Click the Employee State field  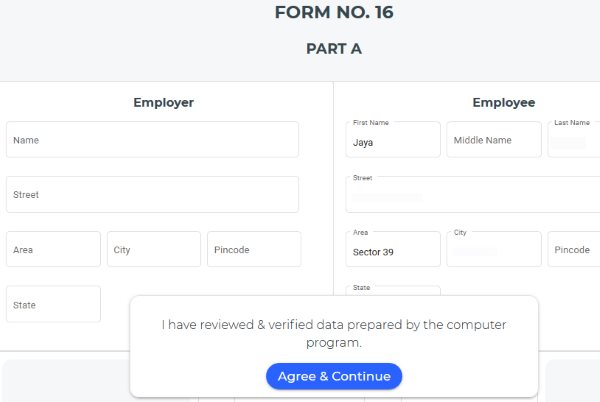click(x=393, y=291)
